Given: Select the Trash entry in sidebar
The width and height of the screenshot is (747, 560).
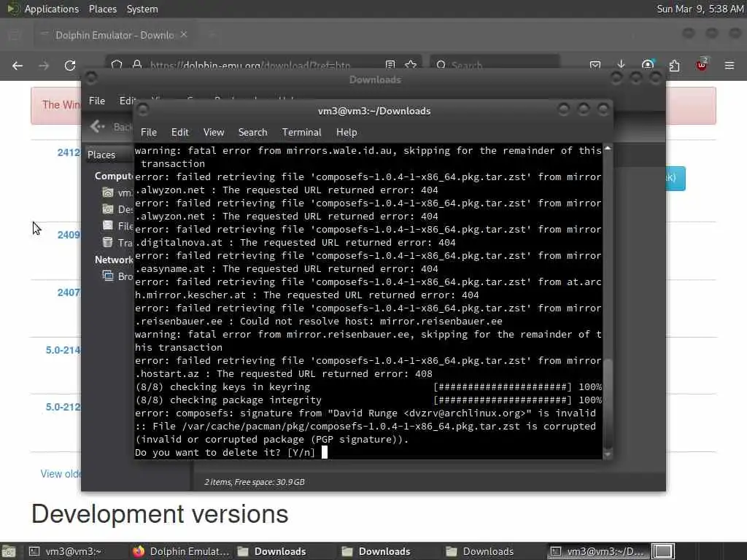Looking at the screenshot, I should click(x=117, y=242).
